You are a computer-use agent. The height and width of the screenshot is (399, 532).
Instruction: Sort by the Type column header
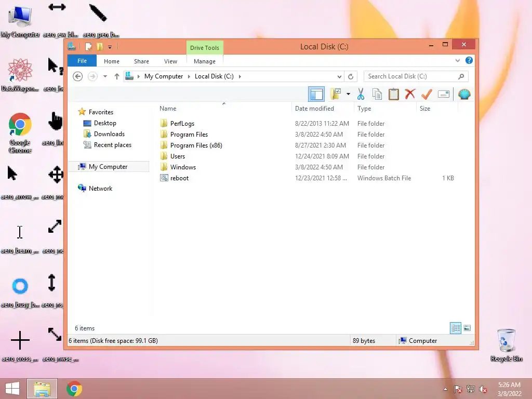click(x=364, y=109)
